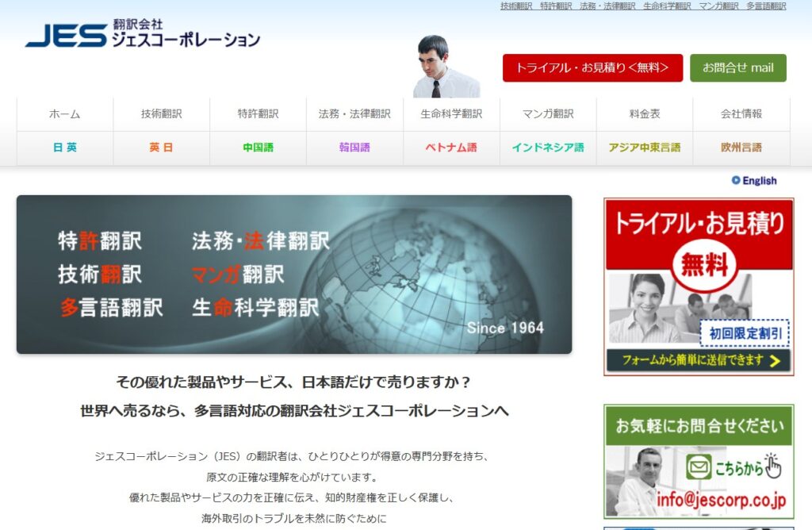812x530 pixels.
Task: Open the 料金表 menu item
Action: pos(645,114)
